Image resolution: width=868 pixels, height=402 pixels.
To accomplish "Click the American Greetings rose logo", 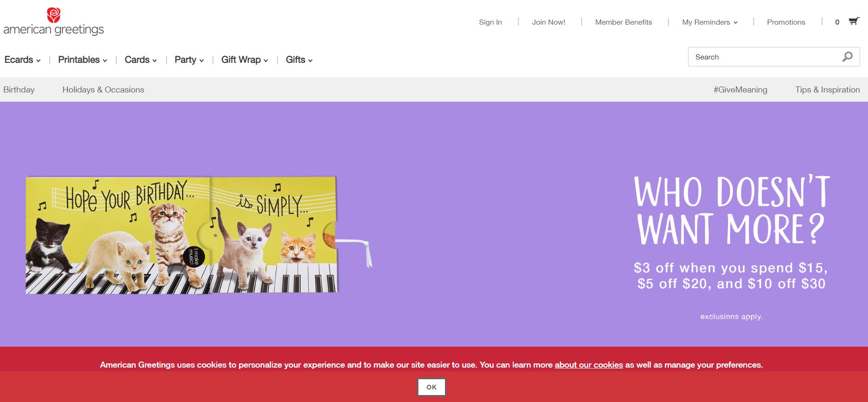I will pyautogui.click(x=53, y=22).
